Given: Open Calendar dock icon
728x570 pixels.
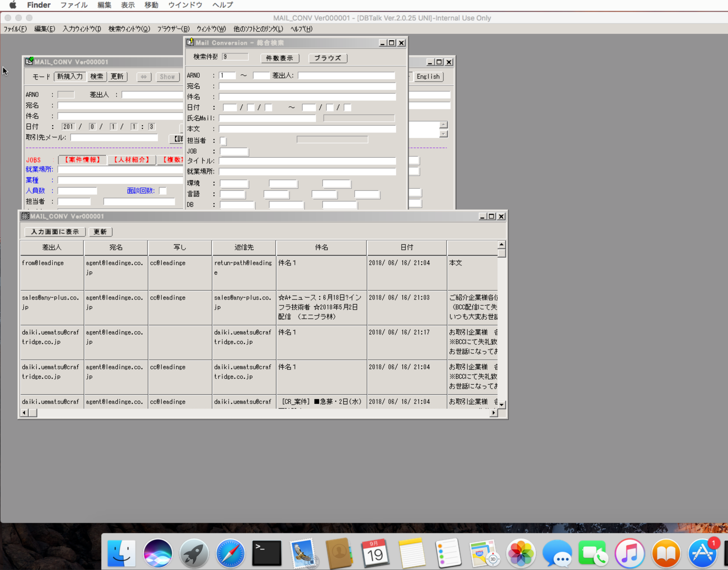Looking at the screenshot, I should click(375, 553).
